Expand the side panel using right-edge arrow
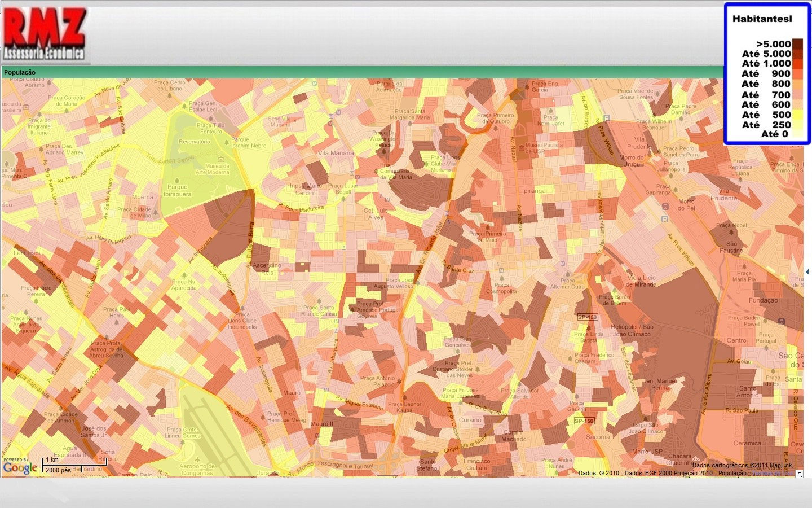This screenshot has height=508, width=812. point(807,272)
